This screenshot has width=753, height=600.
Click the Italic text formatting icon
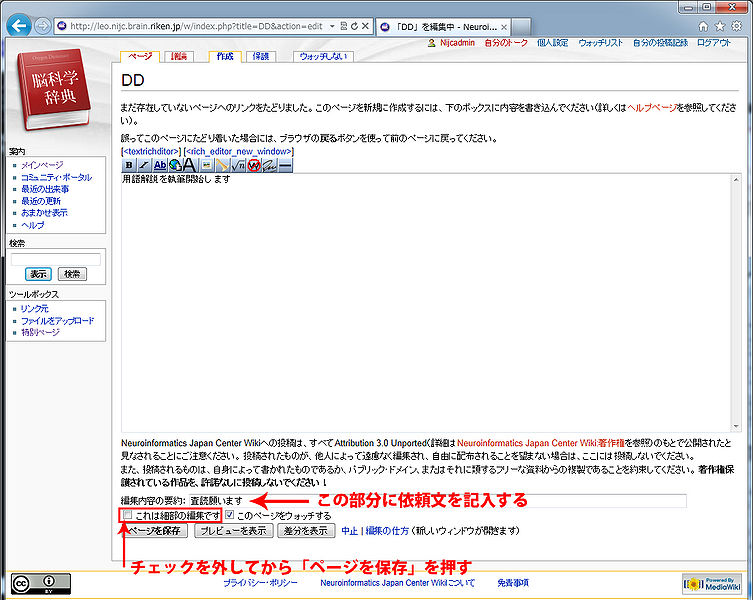click(144, 165)
